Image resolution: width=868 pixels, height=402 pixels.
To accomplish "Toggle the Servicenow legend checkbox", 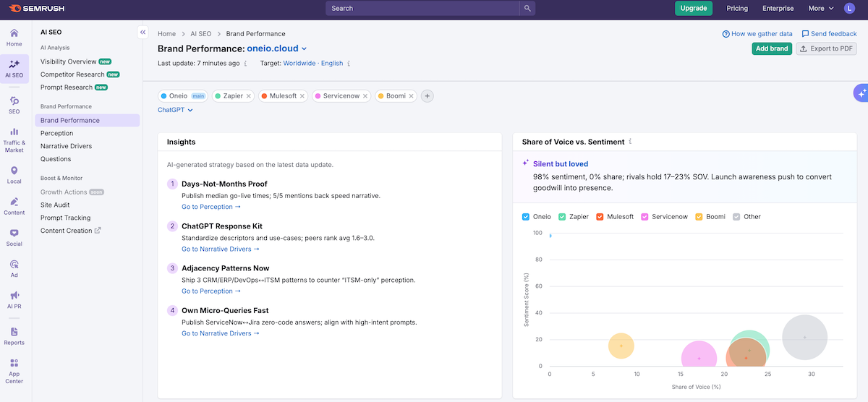I will tap(645, 216).
